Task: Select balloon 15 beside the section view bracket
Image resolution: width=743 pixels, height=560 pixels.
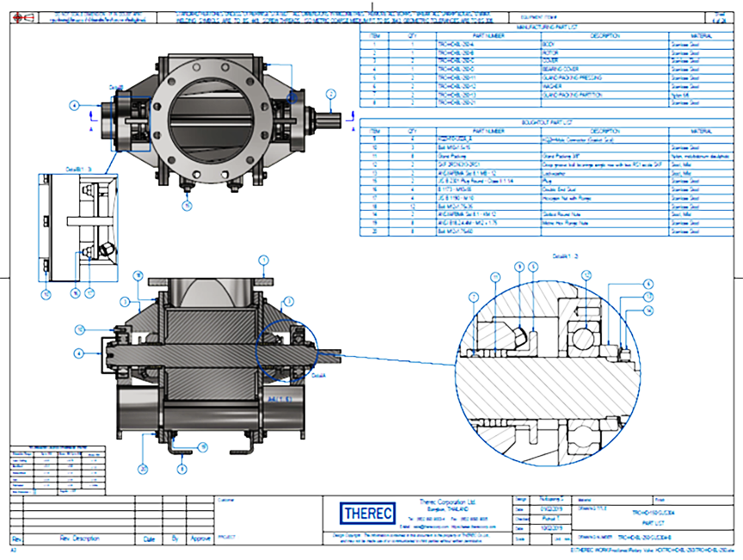Action: coord(202,447)
